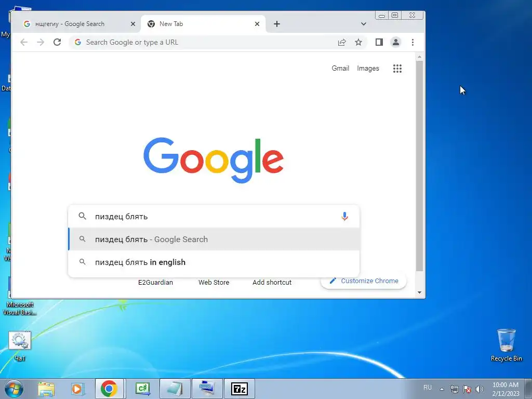Open the E2Guardian shortcut

point(155,282)
